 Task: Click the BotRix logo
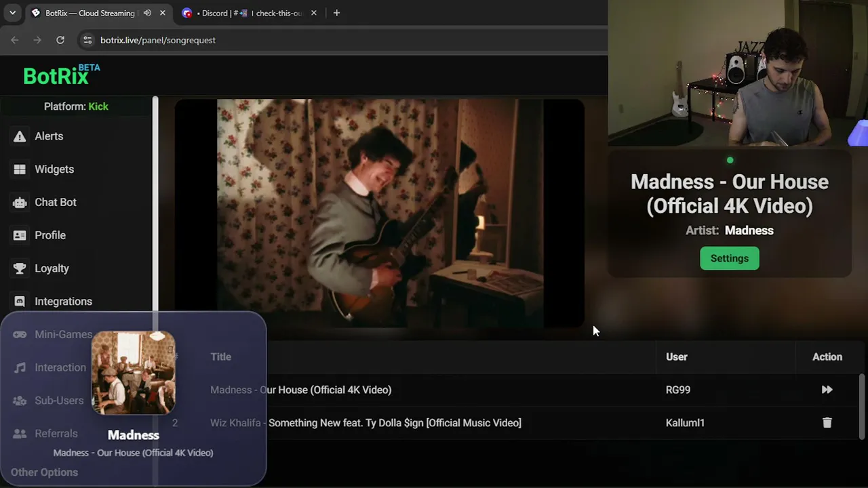pyautogui.click(x=61, y=75)
